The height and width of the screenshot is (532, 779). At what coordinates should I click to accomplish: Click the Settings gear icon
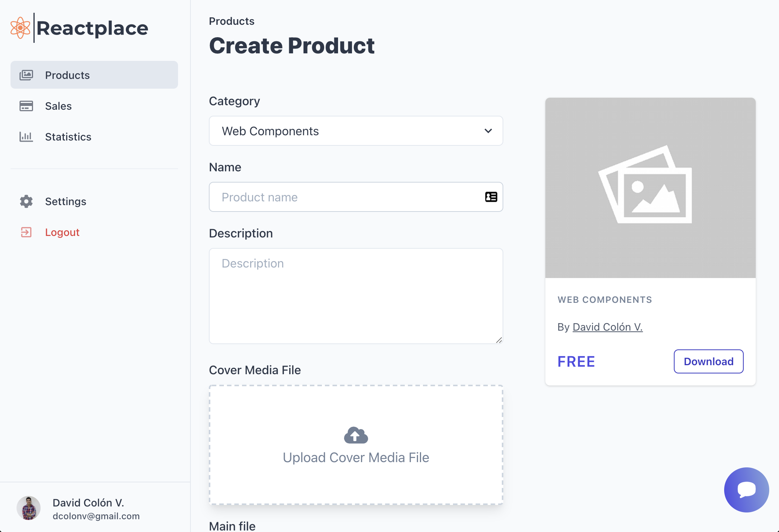(x=26, y=201)
